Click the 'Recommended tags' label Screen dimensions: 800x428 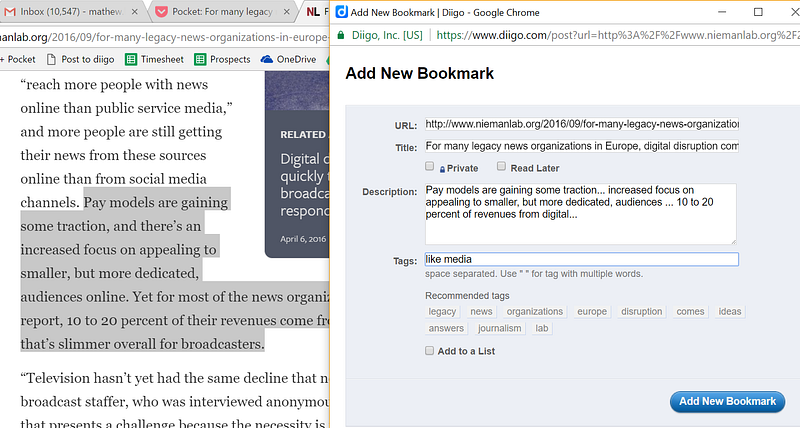point(467,295)
